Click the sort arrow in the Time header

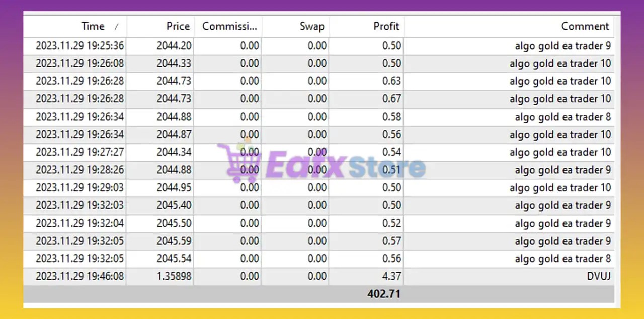117,27
